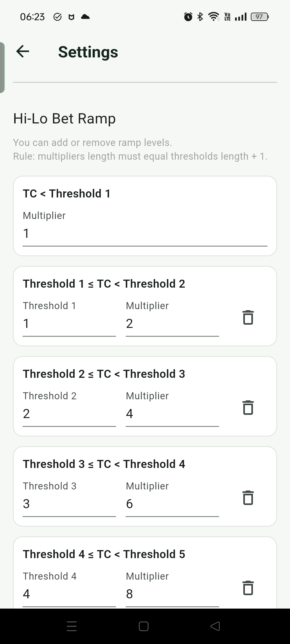
Task: Edit the Threshold 4 value field
Action: click(x=69, y=589)
